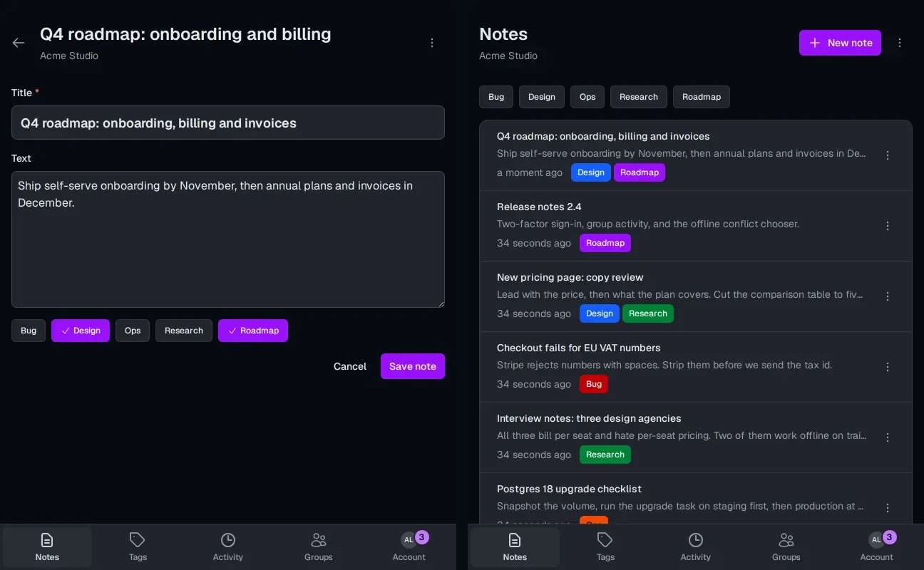Open Groups in the left pane bottom bar

319,547
